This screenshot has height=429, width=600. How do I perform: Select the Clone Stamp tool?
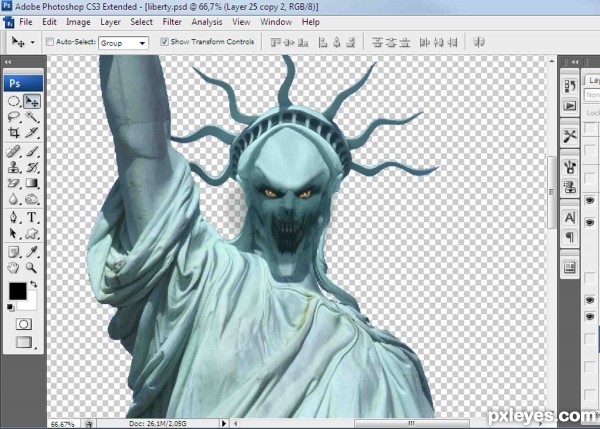(14, 167)
